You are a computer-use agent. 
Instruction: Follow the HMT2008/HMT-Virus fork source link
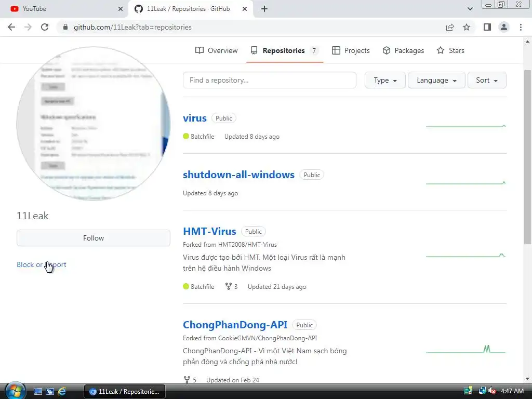247,245
